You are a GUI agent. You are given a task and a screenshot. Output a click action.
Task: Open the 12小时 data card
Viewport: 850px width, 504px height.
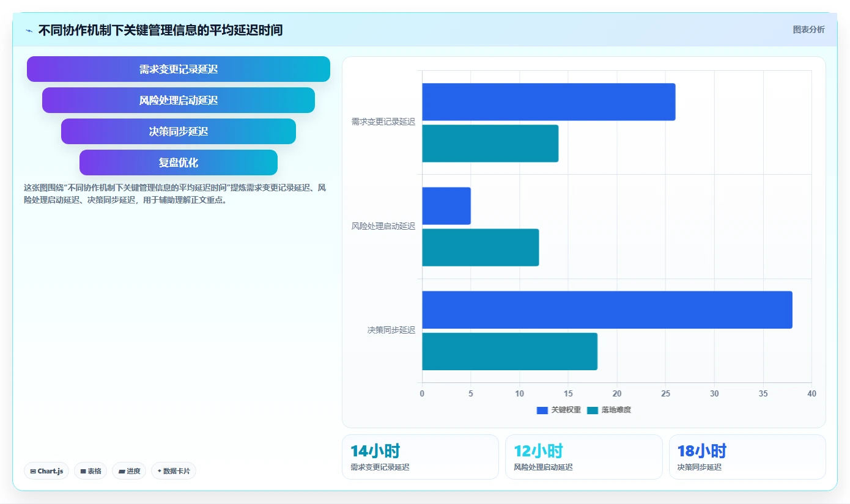coord(584,457)
